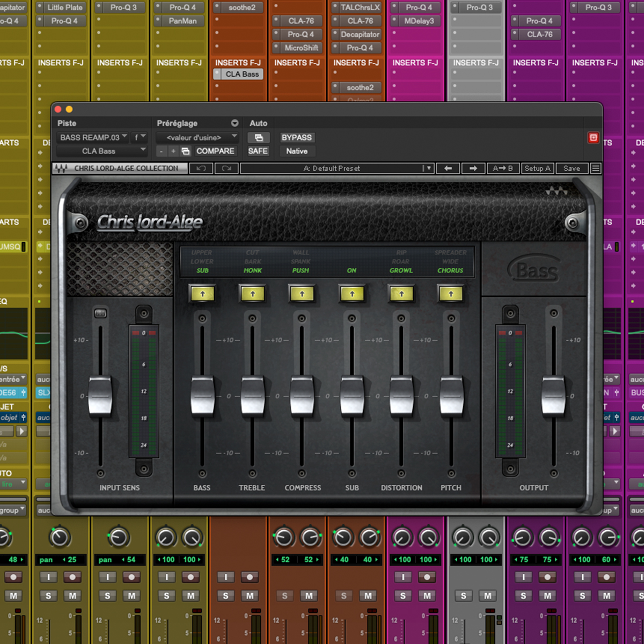Viewport: 644px width, 644px height.
Task: Click the OUTPUT fader handle
Action: (x=553, y=396)
